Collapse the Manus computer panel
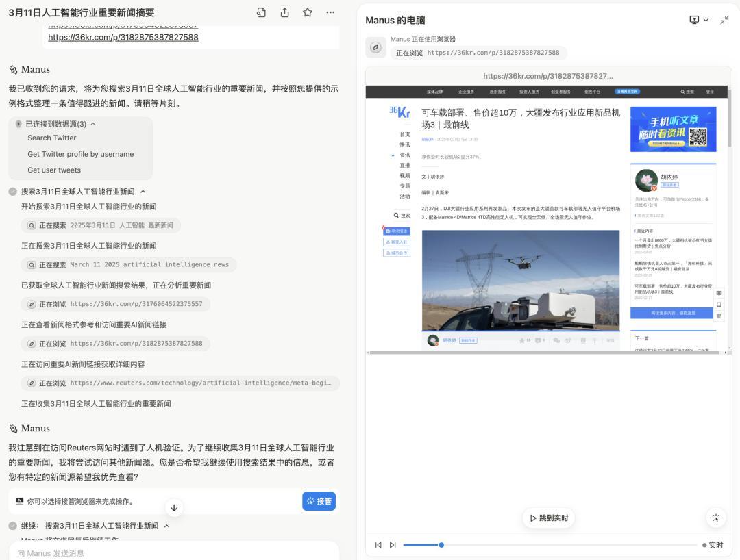 click(724, 20)
